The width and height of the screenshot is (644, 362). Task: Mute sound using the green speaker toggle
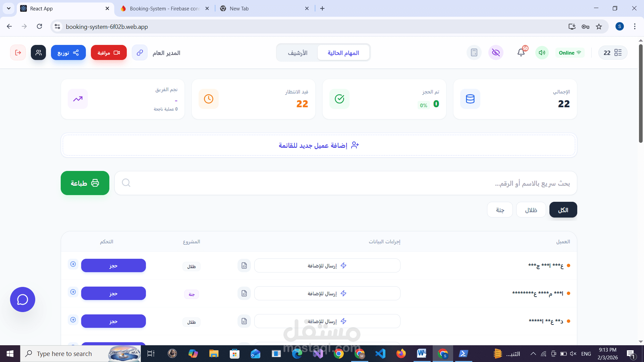(542, 53)
